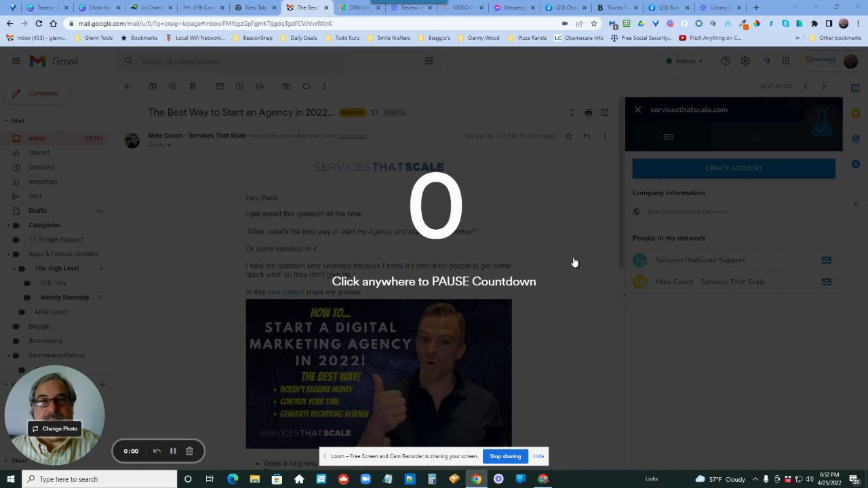The width and height of the screenshot is (868, 488).
Task: Expand recipient details arrow next to 'to info'
Action: click(169, 145)
